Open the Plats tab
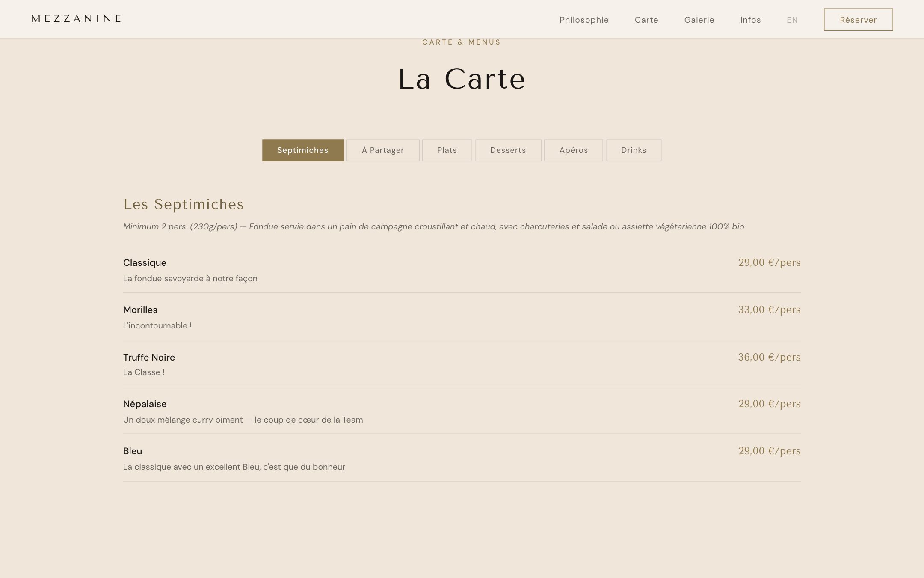This screenshot has width=924, height=578. point(447,150)
